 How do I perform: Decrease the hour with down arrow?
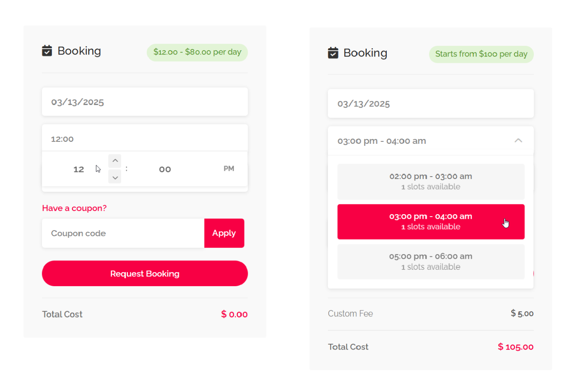(x=115, y=177)
